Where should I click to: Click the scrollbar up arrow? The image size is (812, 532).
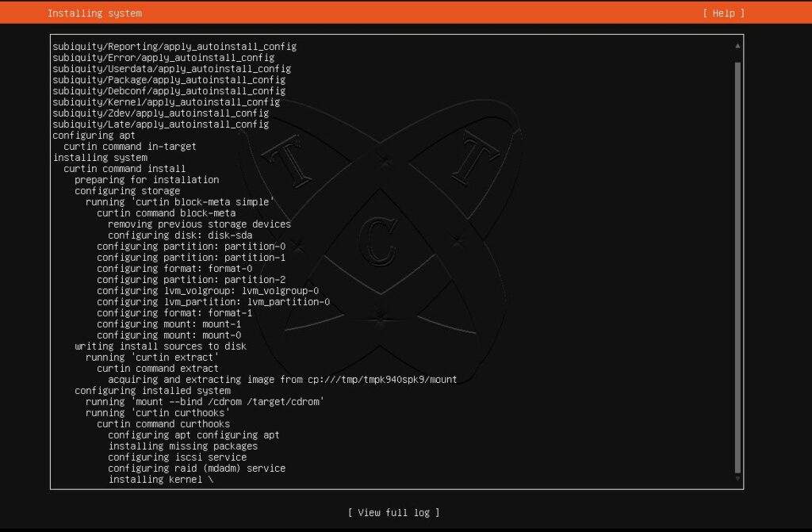[x=737, y=45]
